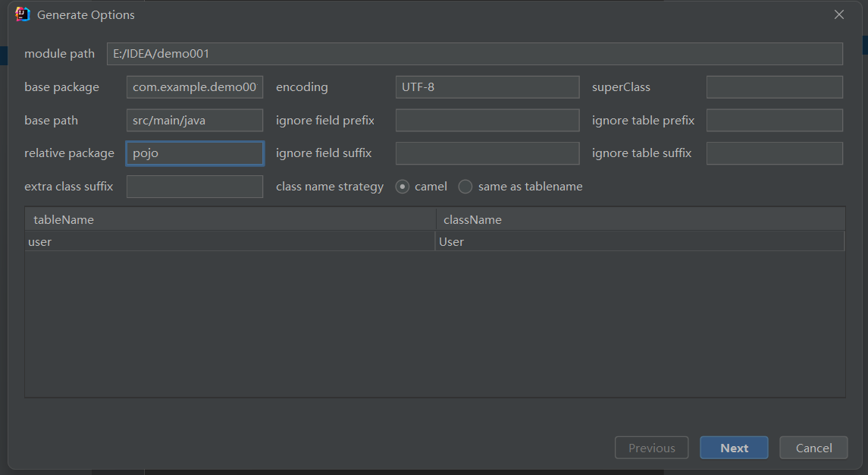Focus the module path input field
Image resolution: width=868 pixels, height=475 pixels.
tap(474, 54)
